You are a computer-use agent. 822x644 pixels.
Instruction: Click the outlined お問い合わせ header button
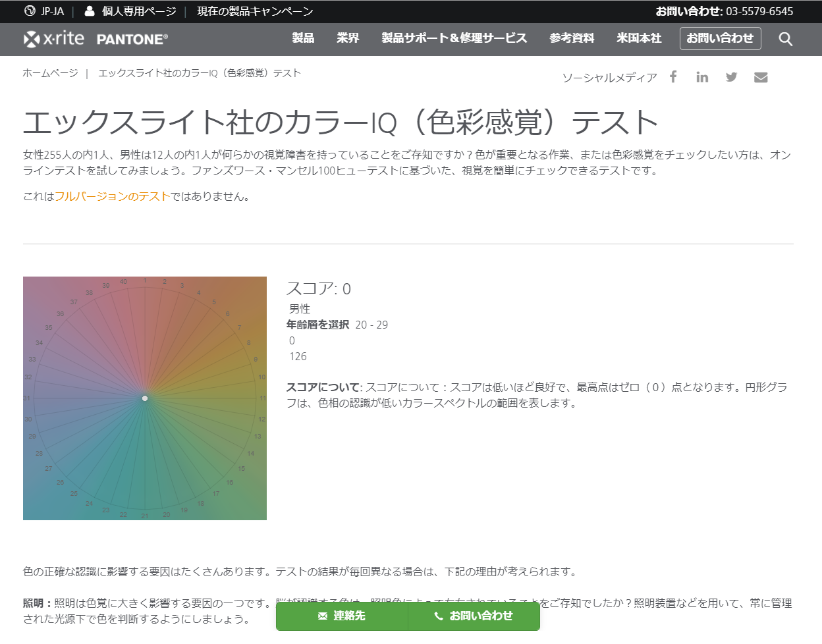tap(720, 38)
